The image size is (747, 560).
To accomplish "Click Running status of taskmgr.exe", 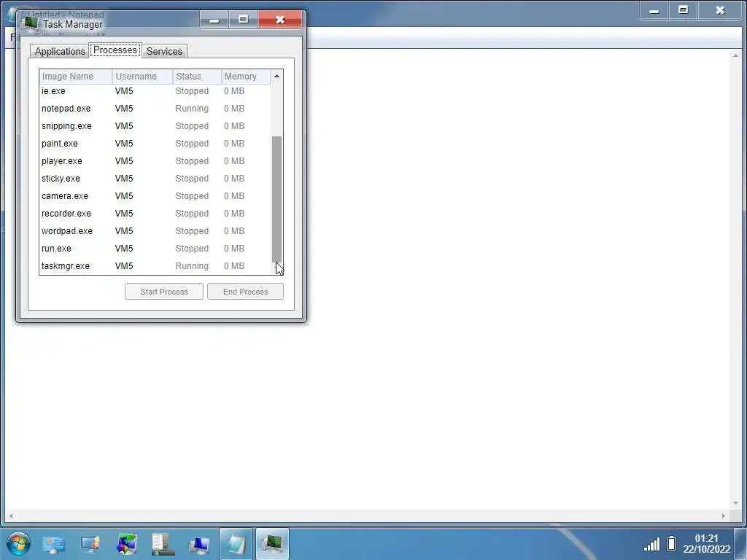I will (192, 266).
